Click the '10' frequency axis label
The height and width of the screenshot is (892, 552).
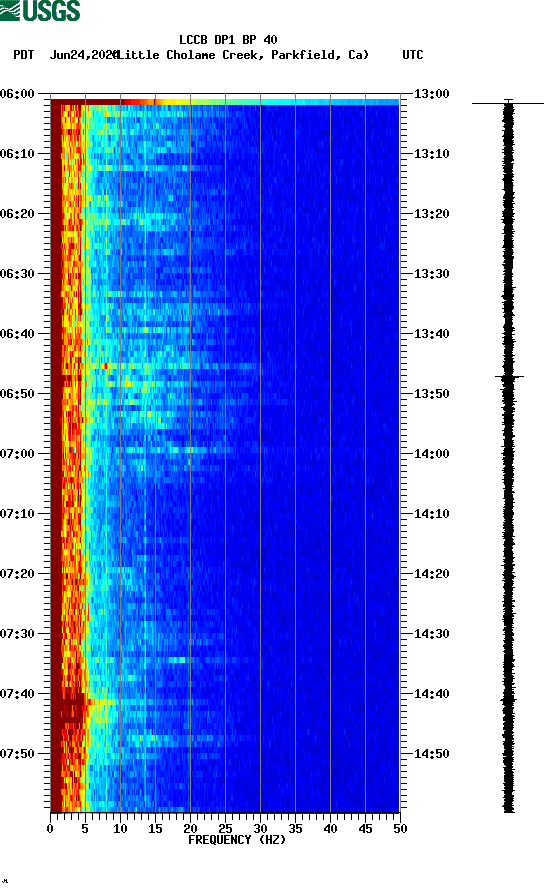pos(120,829)
